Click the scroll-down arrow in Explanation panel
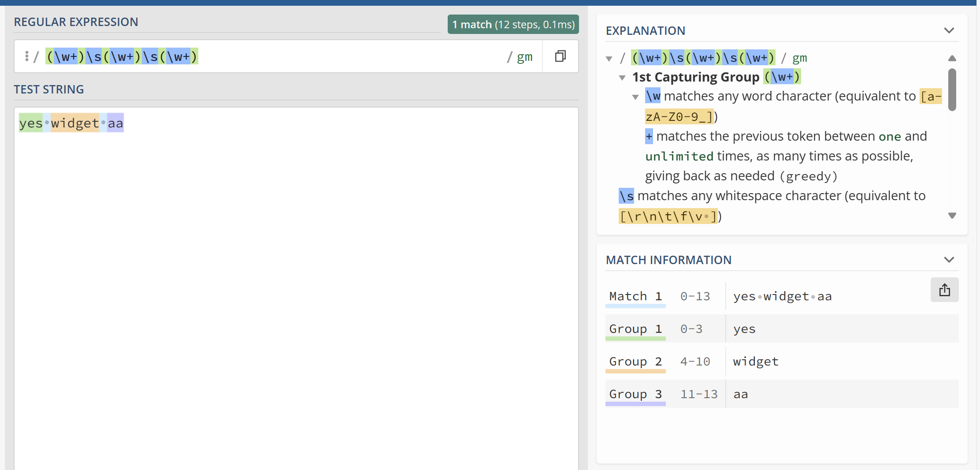 point(952,216)
